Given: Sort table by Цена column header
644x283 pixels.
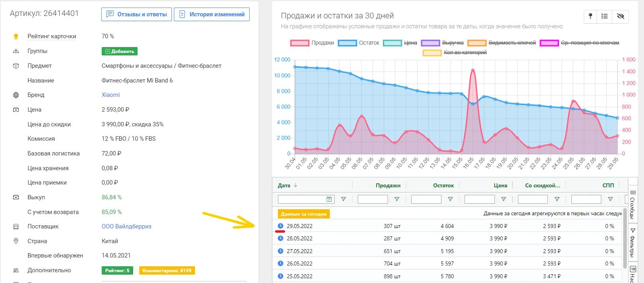Looking at the screenshot, I should pos(500,185).
